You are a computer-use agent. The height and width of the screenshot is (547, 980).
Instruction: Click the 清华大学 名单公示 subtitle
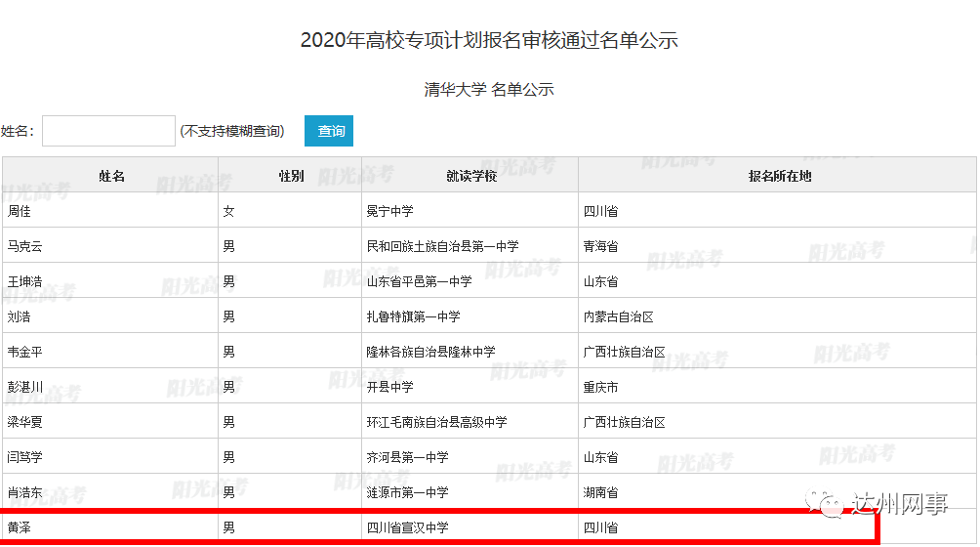pos(489,90)
